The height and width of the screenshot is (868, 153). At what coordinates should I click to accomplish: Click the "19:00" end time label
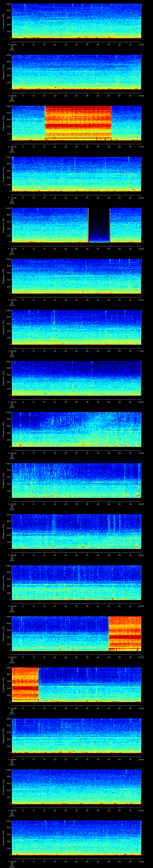pyautogui.click(x=141, y=249)
